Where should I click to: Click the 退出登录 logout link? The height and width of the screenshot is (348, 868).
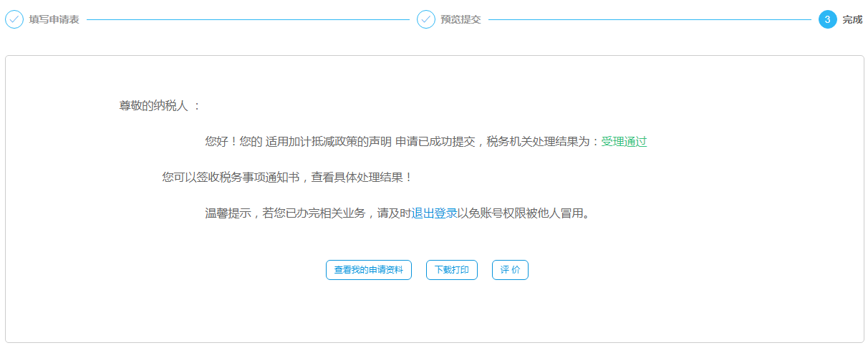pyautogui.click(x=434, y=213)
